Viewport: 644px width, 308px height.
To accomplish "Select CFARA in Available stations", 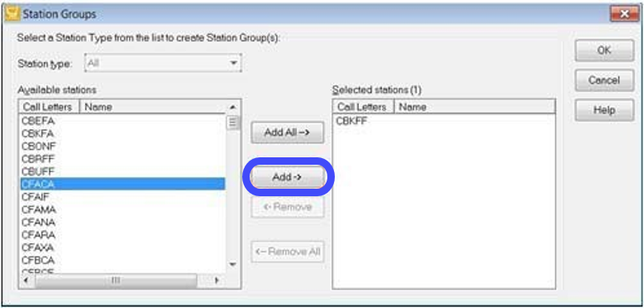I will 122,235.
